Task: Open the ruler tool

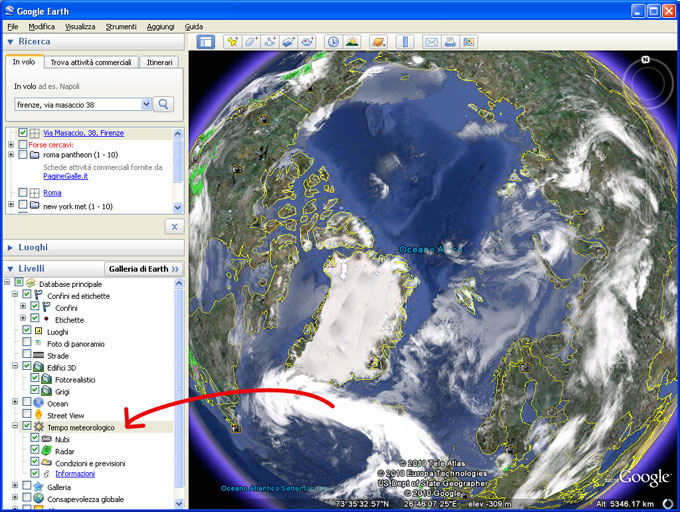Action: (x=405, y=42)
